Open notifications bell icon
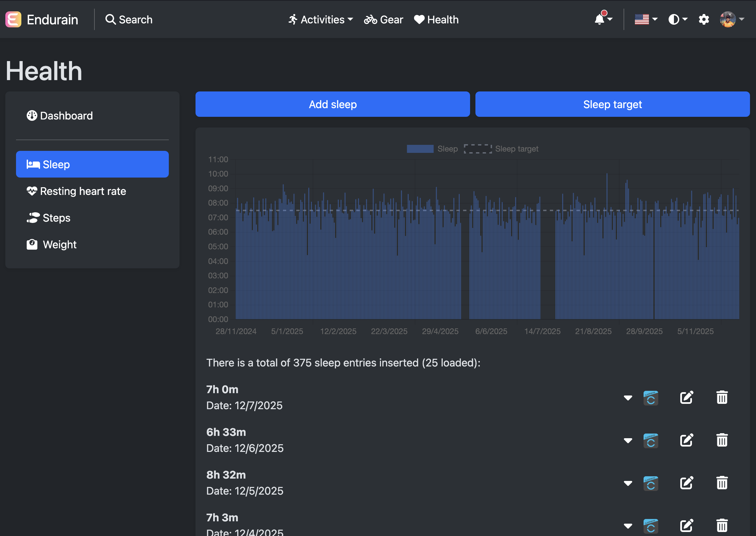Image resolution: width=756 pixels, height=536 pixels. click(600, 19)
